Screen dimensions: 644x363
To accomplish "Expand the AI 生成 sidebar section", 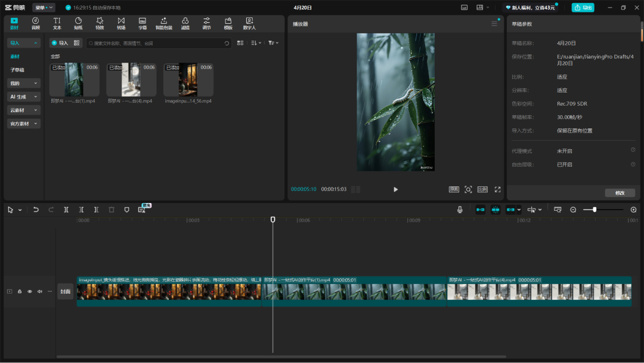I will (24, 97).
